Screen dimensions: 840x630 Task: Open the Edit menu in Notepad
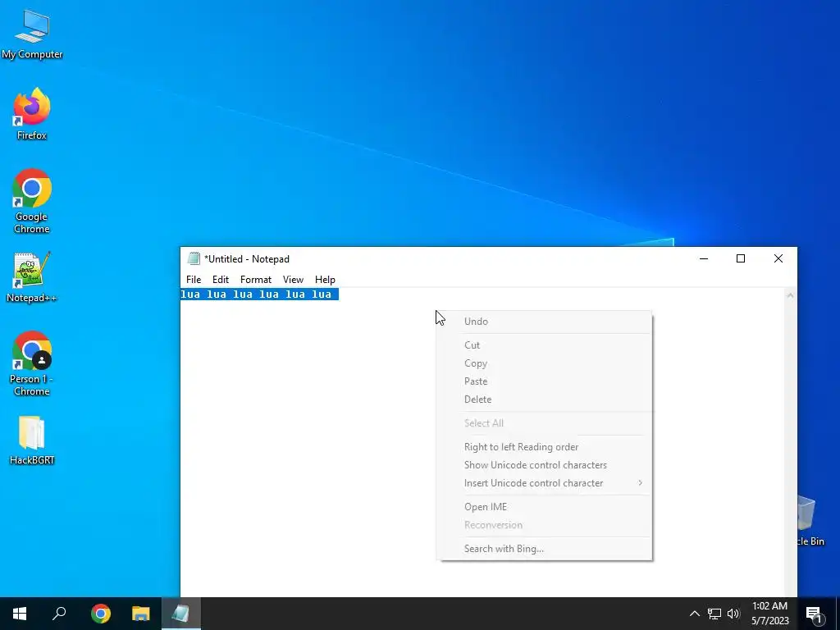[x=220, y=280]
